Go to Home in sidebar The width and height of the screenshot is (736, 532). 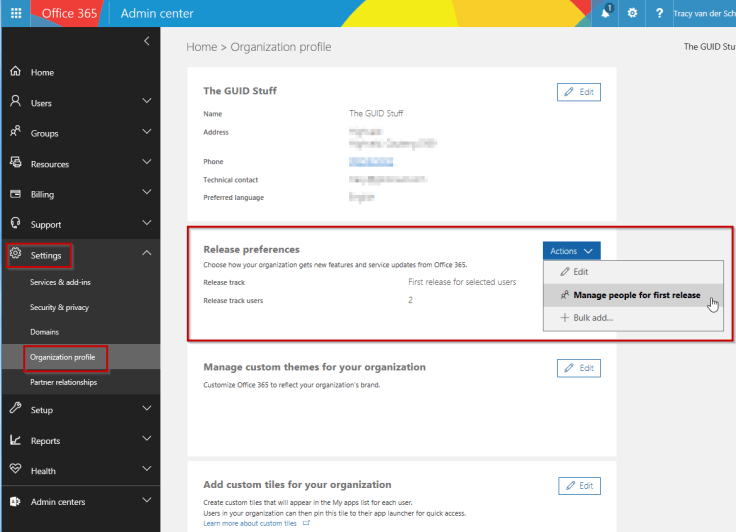[x=42, y=72]
